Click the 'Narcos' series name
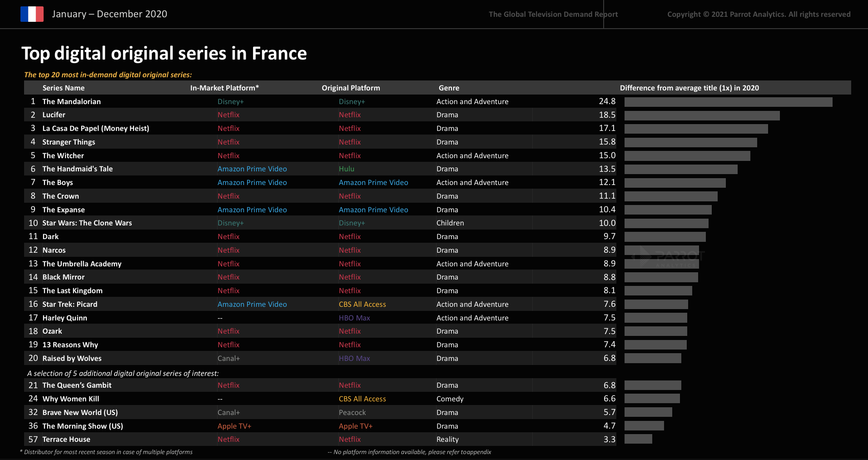The height and width of the screenshot is (460, 868). click(54, 250)
